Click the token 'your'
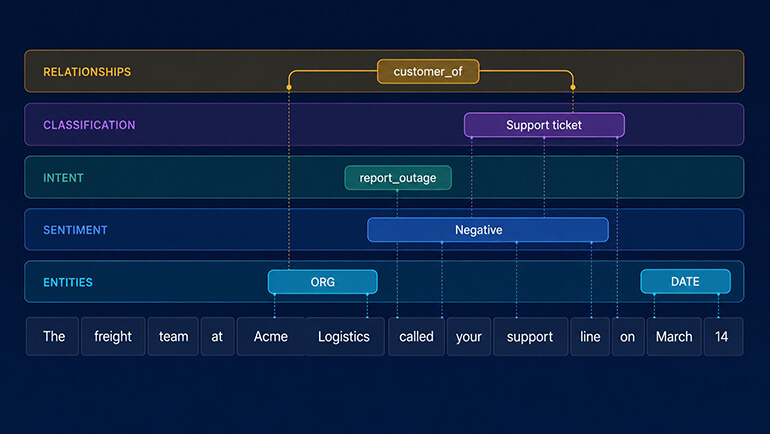This screenshot has width=770, height=434. [469, 336]
